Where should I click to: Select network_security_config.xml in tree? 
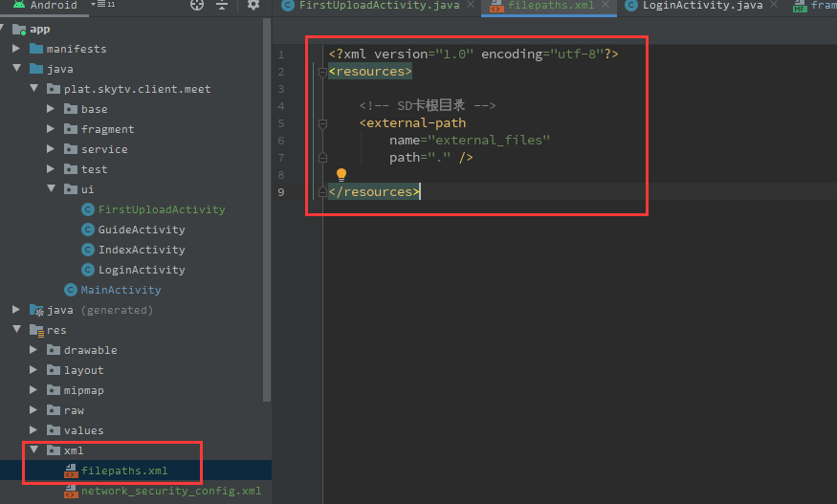pos(171,491)
